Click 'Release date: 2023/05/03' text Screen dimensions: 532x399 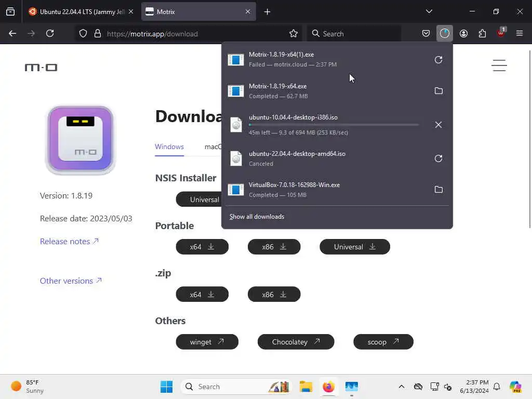[x=86, y=219]
